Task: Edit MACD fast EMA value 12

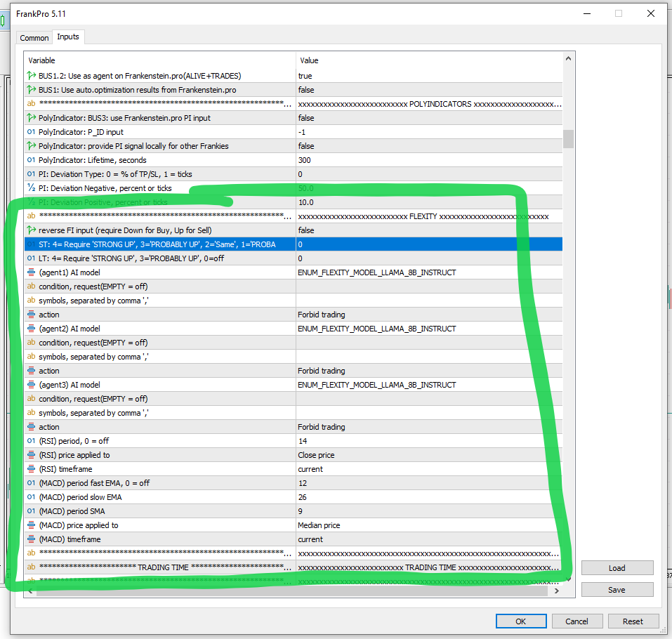Action: (x=429, y=483)
